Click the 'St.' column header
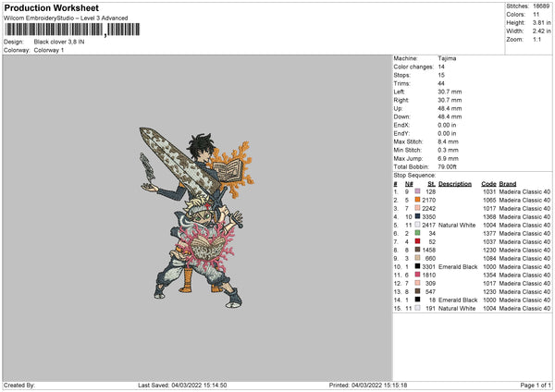The height and width of the screenshot is (392, 555). pyautogui.click(x=431, y=184)
